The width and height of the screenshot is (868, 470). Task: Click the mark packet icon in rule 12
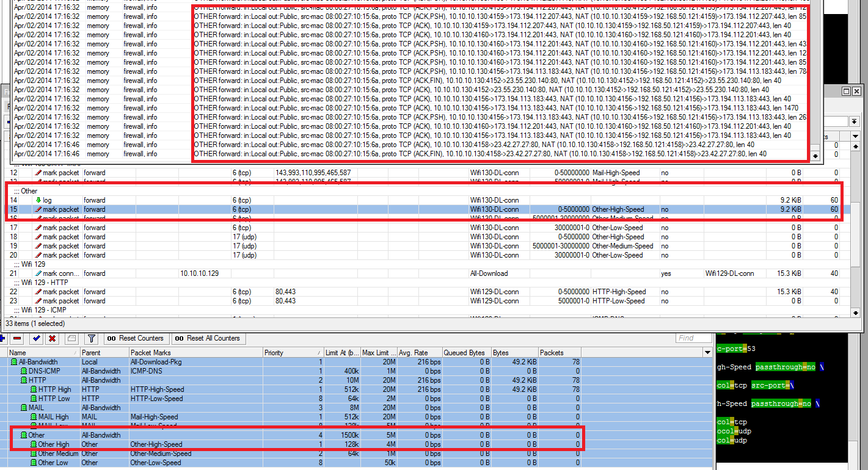pyautogui.click(x=38, y=173)
